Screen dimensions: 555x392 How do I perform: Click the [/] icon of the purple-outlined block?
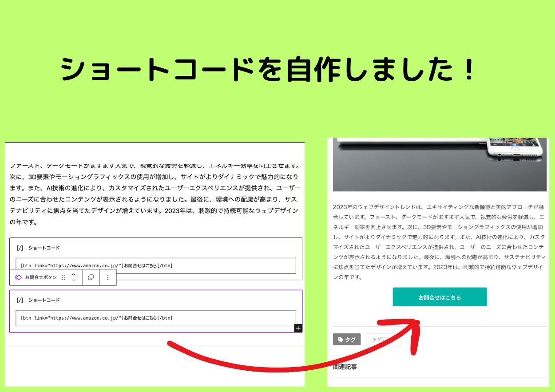pyautogui.click(x=20, y=300)
